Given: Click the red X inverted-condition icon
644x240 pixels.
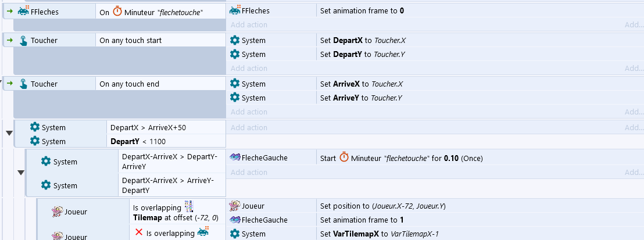Looking at the screenshot, I should tap(139, 232).
